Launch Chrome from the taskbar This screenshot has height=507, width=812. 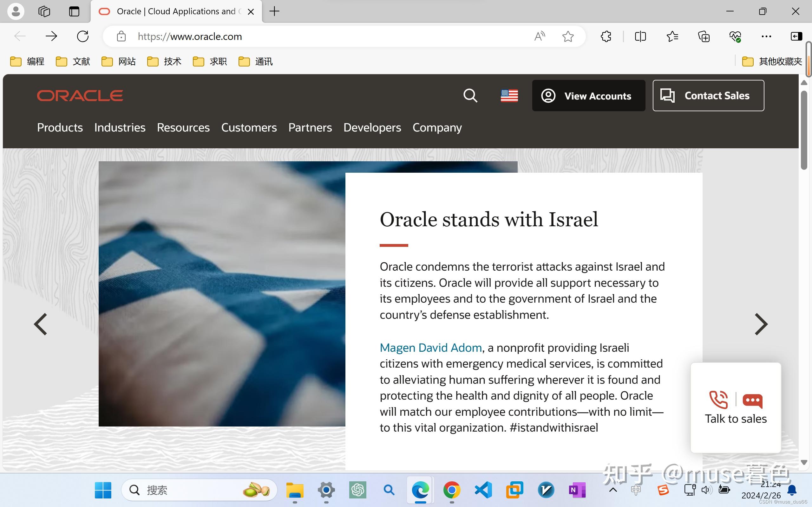tap(452, 490)
